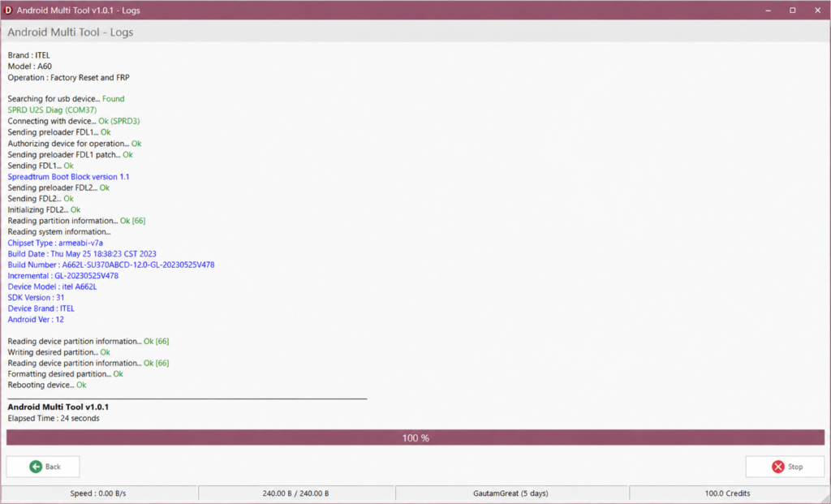Click the 100.0 Credits status entry
This screenshot has width=831, height=504.
[727, 493]
